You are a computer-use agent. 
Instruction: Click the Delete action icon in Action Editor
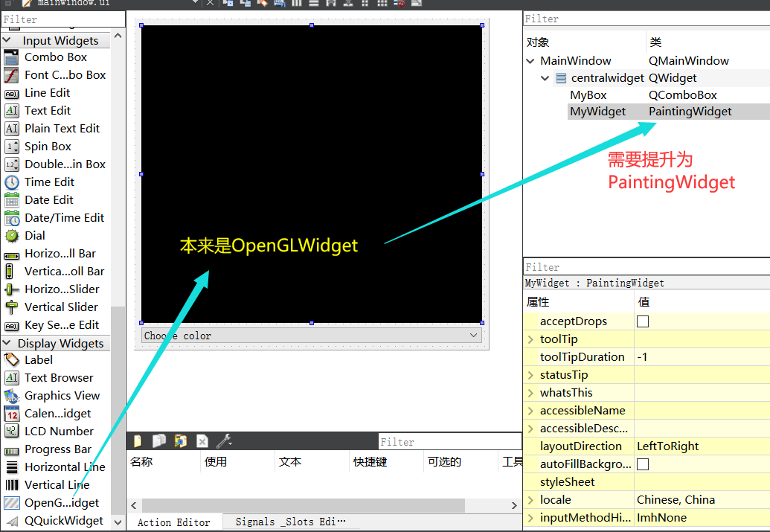click(x=202, y=441)
